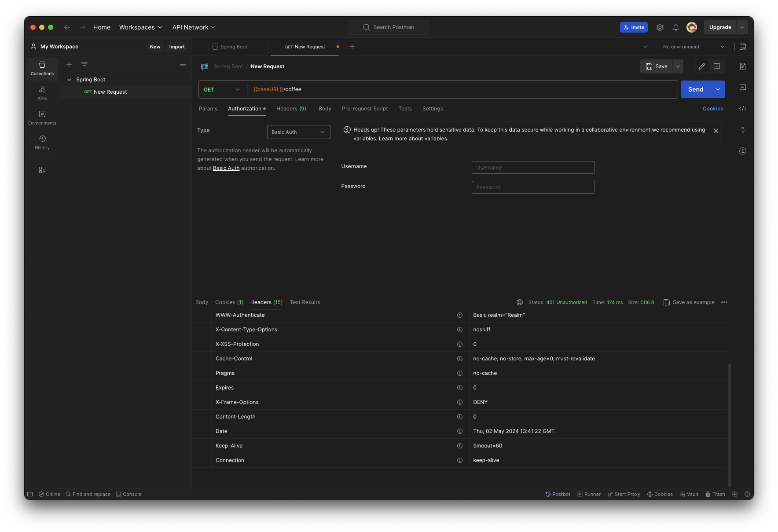778x532 pixels.
Task: Expand the Send button options arrow
Action: [718, 89]
